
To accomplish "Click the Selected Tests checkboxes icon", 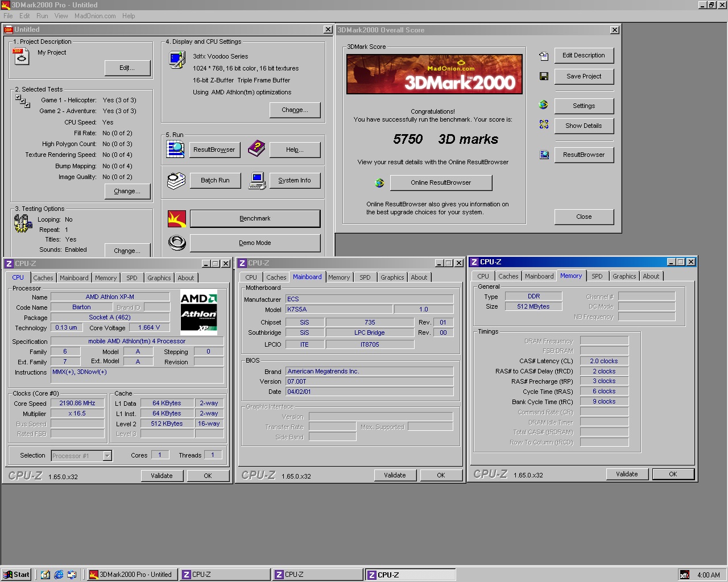I will pyautogui.click(x=23, y=101).
